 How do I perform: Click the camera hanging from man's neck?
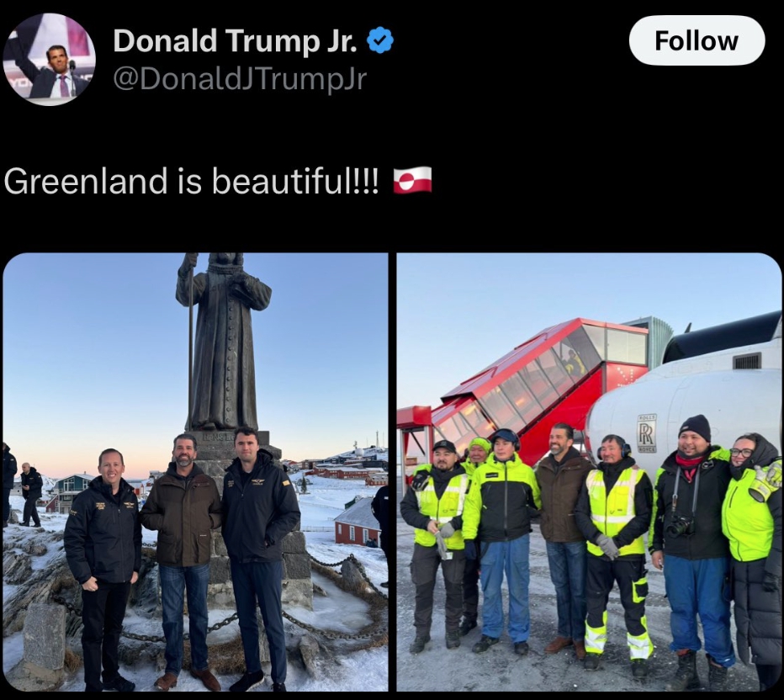tap(680, 526)
